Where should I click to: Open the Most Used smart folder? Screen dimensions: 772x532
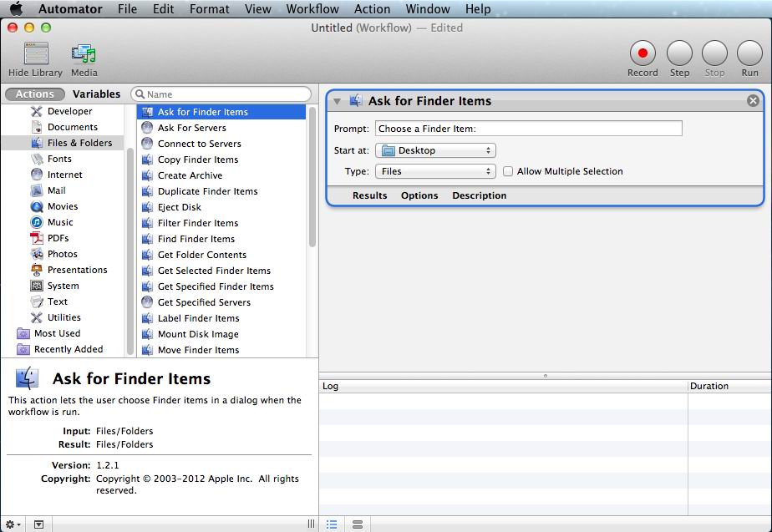48,333
